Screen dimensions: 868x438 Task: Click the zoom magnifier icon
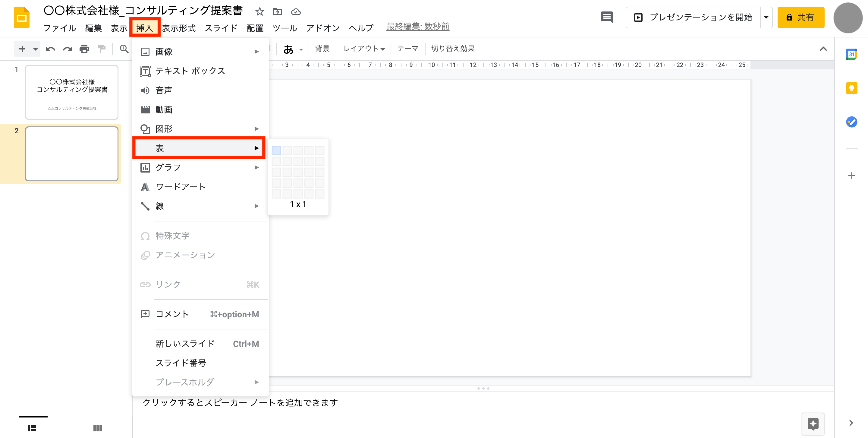tap(124, 49)
